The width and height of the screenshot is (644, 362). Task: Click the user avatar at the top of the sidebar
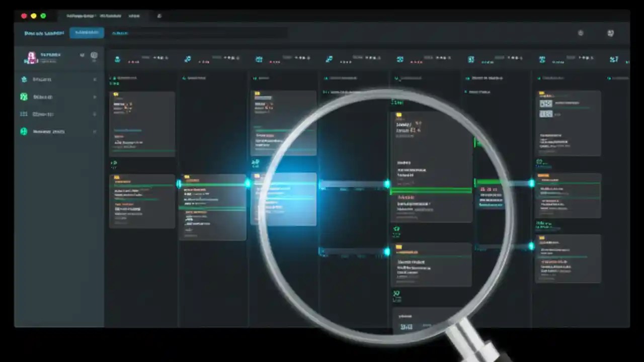pyautogui.click(x=31, y=57)
